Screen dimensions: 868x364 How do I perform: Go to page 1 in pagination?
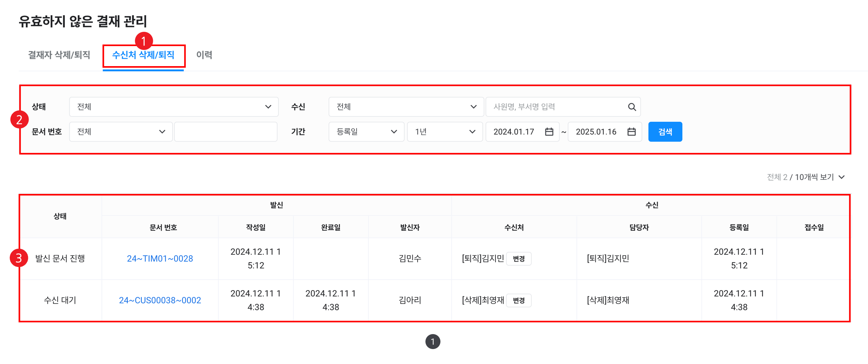[x=433, y=342]
